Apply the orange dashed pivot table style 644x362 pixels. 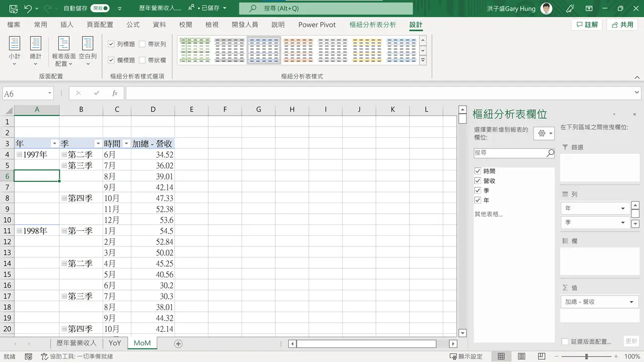pos(298,50)
